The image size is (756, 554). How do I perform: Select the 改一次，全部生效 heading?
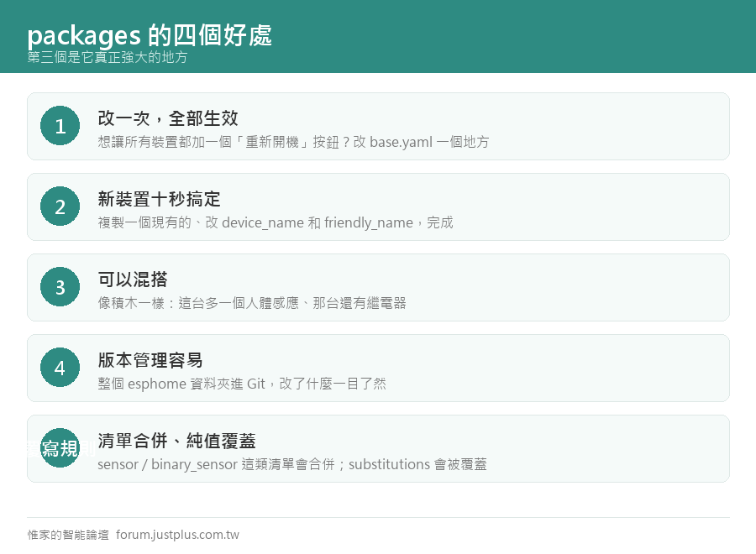click(x=168, y=118)
